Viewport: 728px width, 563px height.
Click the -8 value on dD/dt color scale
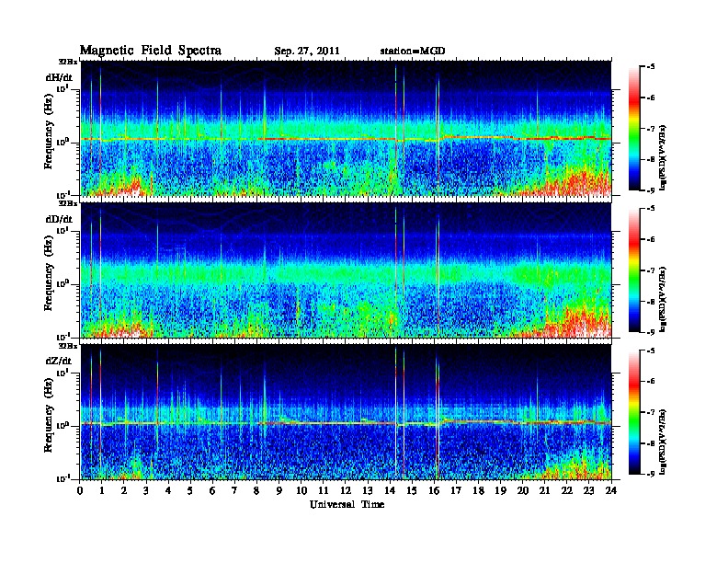651,302
